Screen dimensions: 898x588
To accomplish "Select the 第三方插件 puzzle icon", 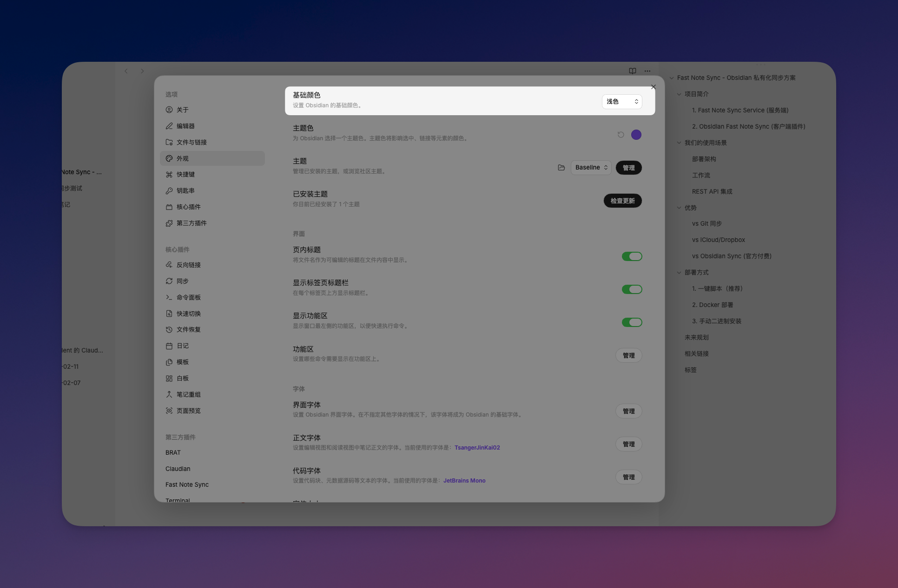I will point(169,223).
